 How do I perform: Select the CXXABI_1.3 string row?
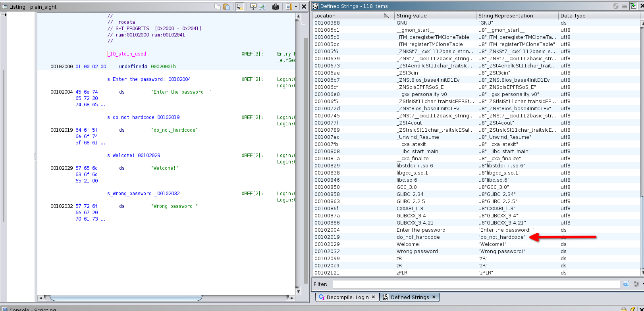(x=476, y=209)
